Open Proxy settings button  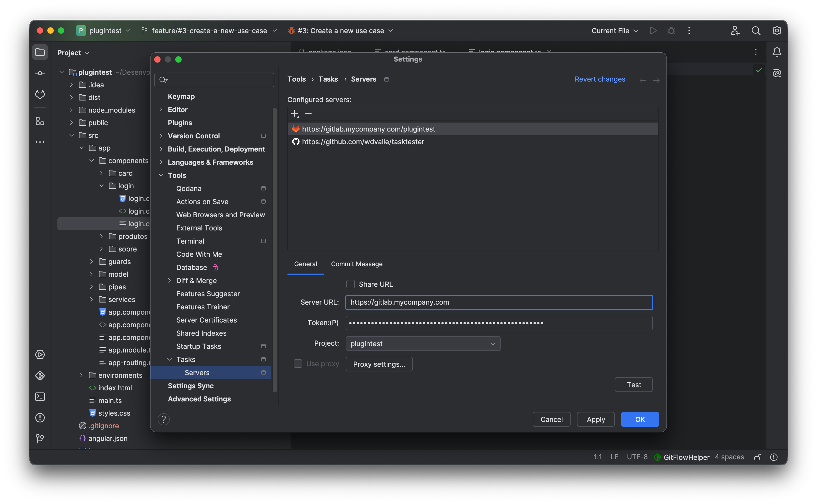[379, 364]
